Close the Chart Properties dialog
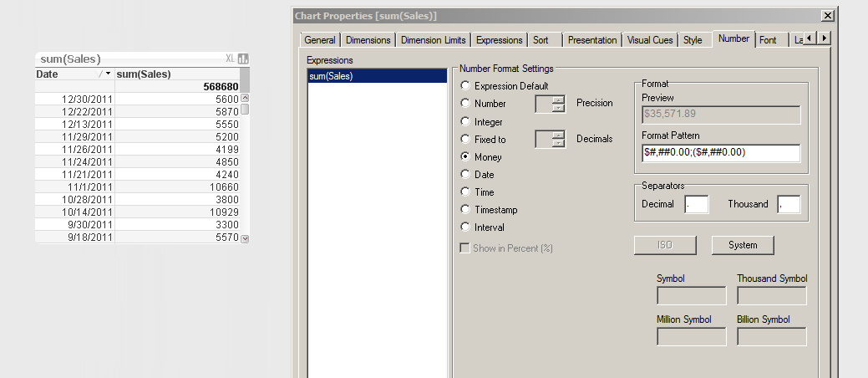This screenshot has width=868, height=378. [x=828, y=16]
